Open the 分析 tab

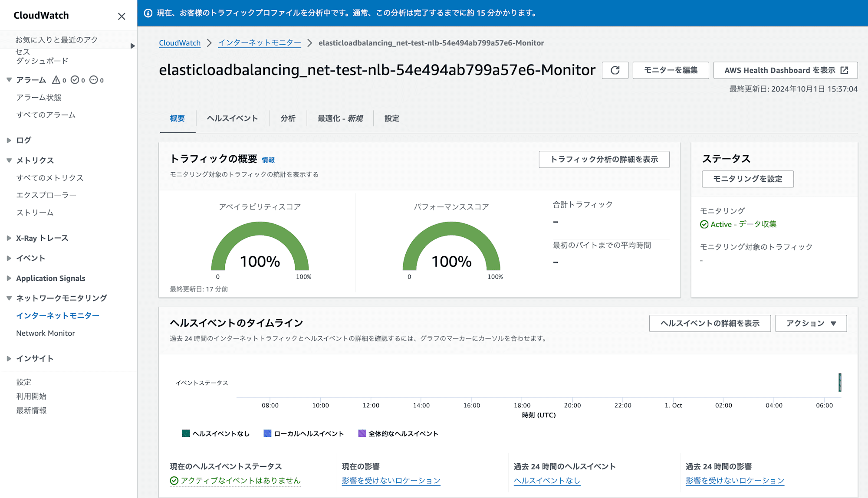click(288, 118)
